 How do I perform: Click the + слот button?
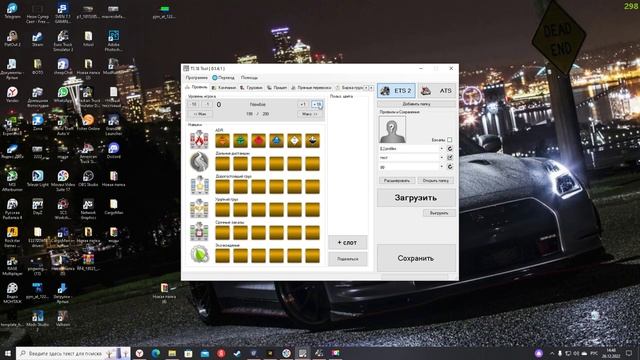348,242
